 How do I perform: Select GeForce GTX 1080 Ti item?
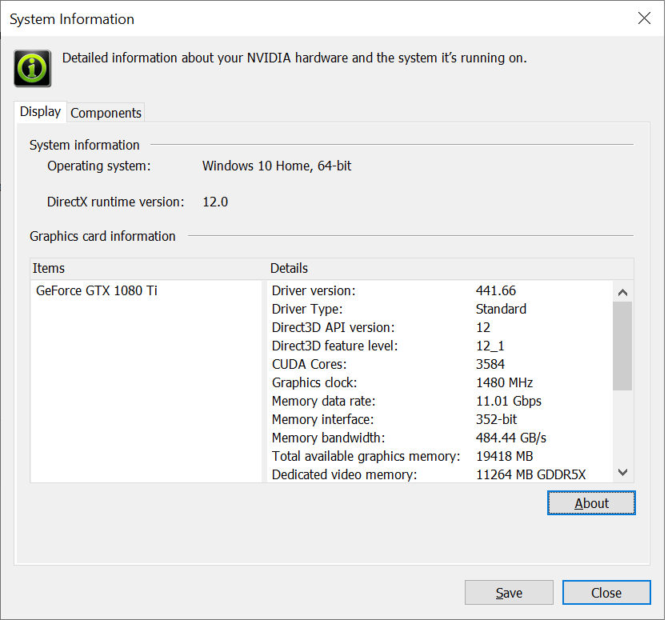tap(97, 290)
